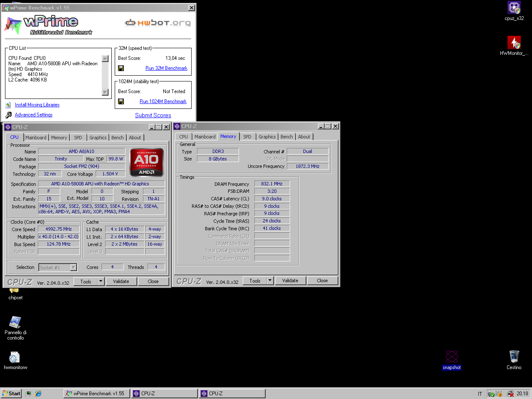Switch to wPrime Benchmark taskbar button
Viewport: 532px width, 399px height.
pyautogui.click(x=96, y=393)
